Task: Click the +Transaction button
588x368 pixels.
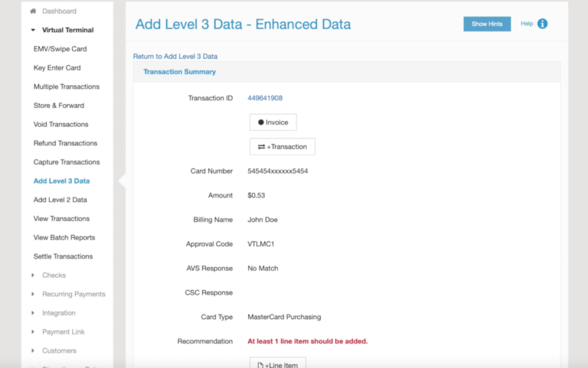Action: click(283, 147)
